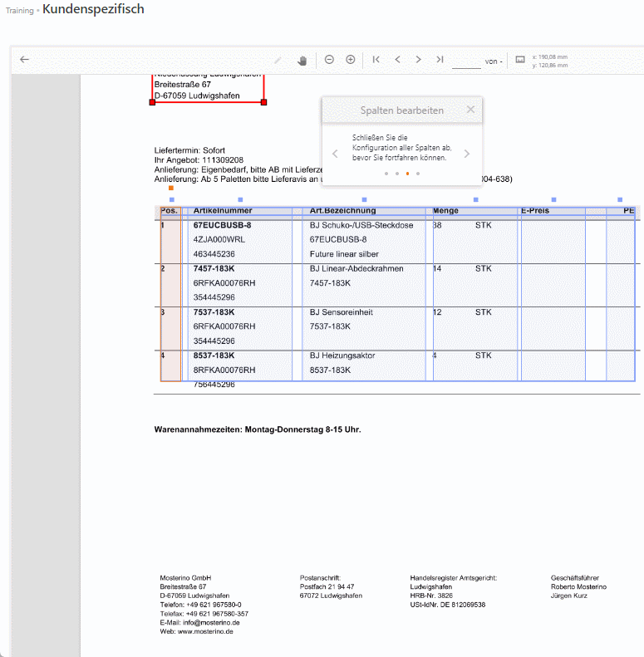Image resolution: width=644 pixels, height=657 pixels.
Task: Select the blue column handle above Pos.
Action: click(172, 200)
